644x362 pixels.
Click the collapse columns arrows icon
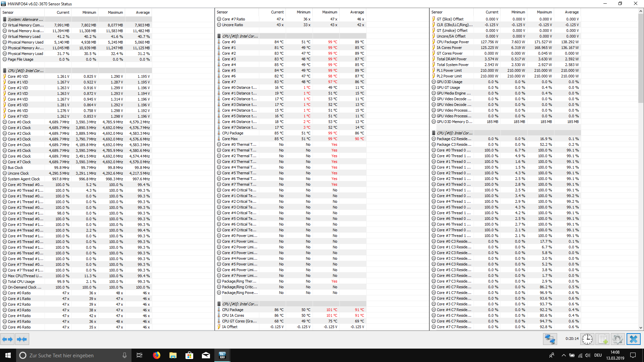(22, 339)
